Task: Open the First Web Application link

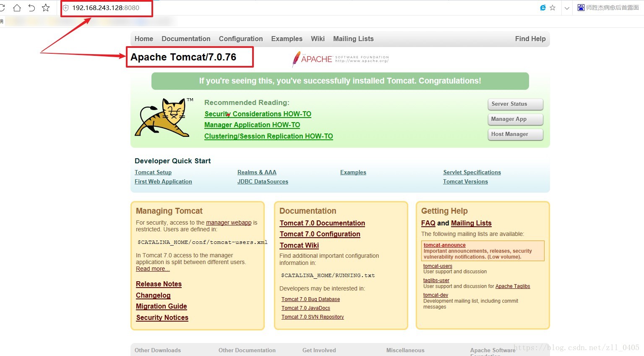Action: coord(163,181)
